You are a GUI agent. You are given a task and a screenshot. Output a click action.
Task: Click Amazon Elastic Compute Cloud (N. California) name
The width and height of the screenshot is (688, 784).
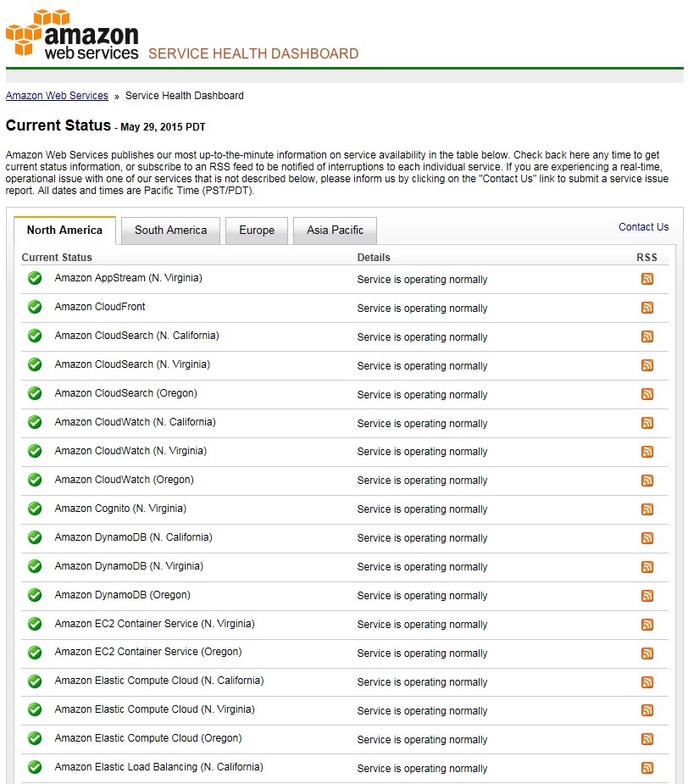159,681
